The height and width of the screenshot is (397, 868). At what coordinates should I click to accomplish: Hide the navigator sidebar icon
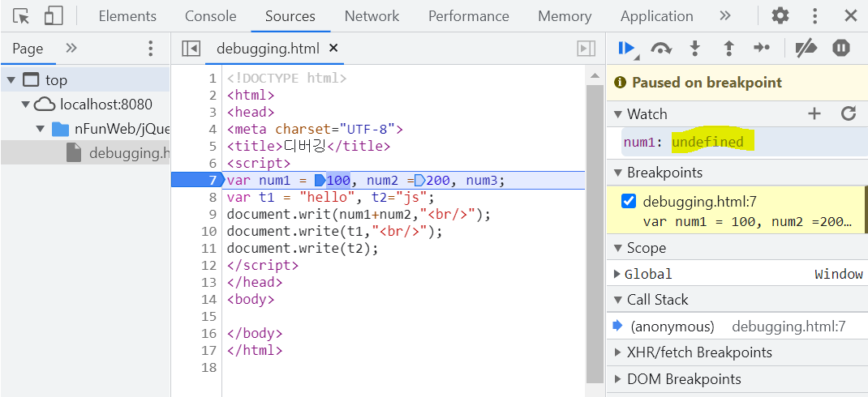click(x=191, y=49)
